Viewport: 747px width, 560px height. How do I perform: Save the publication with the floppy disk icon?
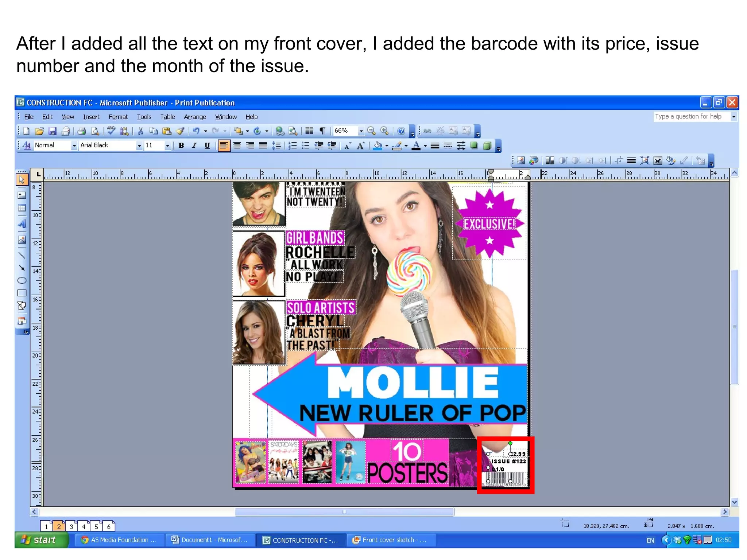(x=53, y=131)
